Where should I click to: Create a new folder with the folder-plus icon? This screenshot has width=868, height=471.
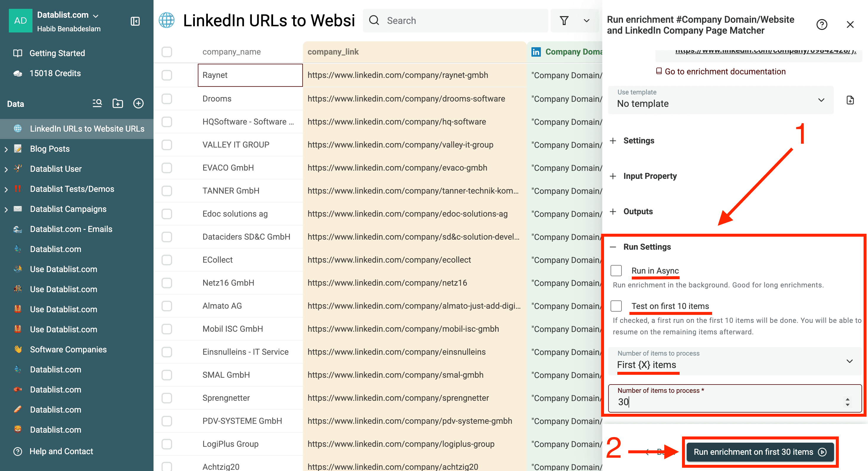118,103
